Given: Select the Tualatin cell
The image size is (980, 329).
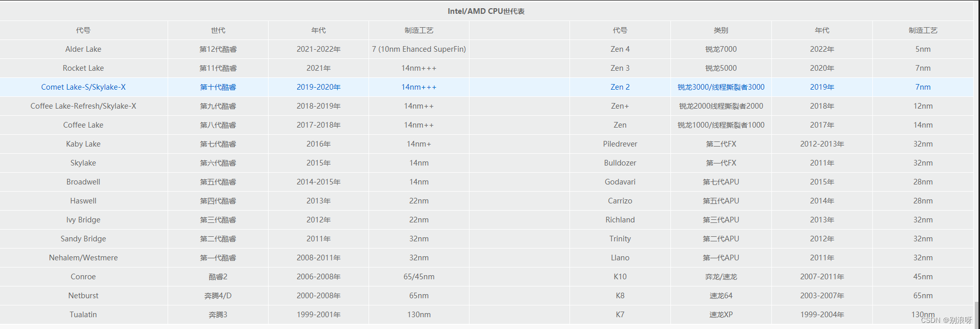Looking at the screenshot, I should click(83, 315).
